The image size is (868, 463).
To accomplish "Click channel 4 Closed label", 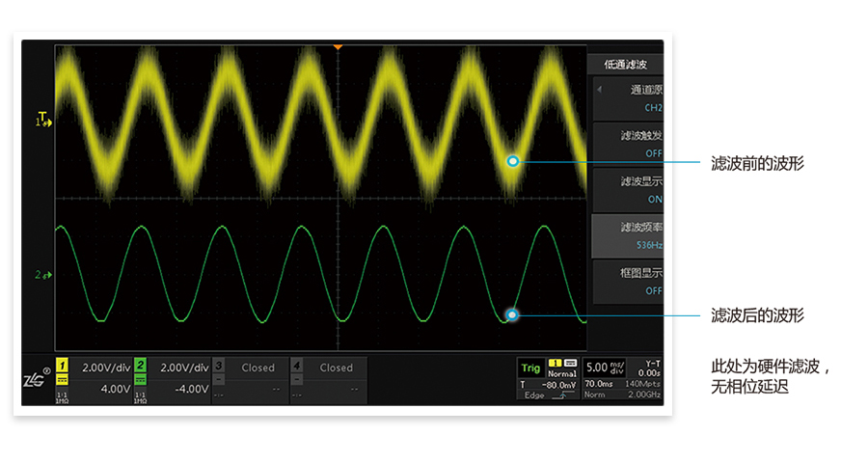I will [336, 368].
